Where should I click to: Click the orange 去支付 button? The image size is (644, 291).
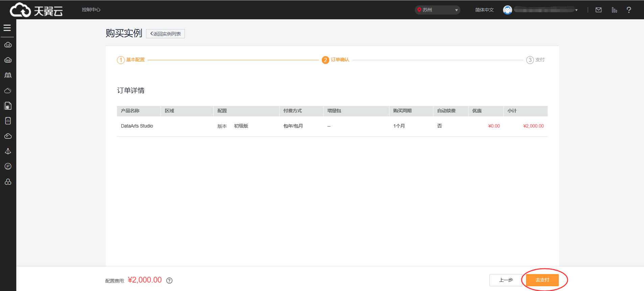tap(542, 280)
